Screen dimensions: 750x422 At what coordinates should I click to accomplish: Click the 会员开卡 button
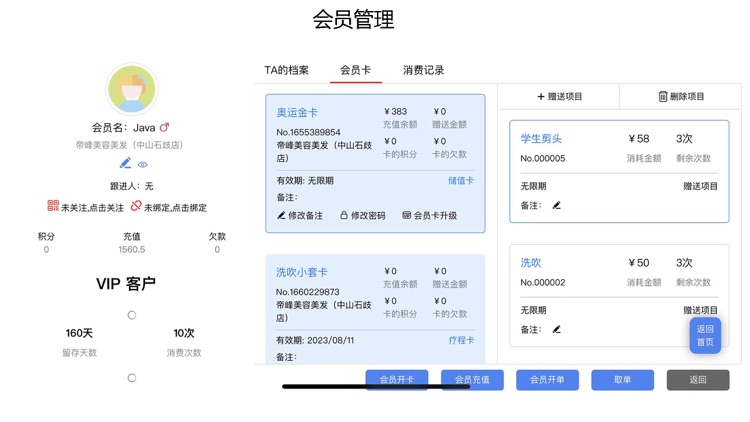(x=397, y=380)
